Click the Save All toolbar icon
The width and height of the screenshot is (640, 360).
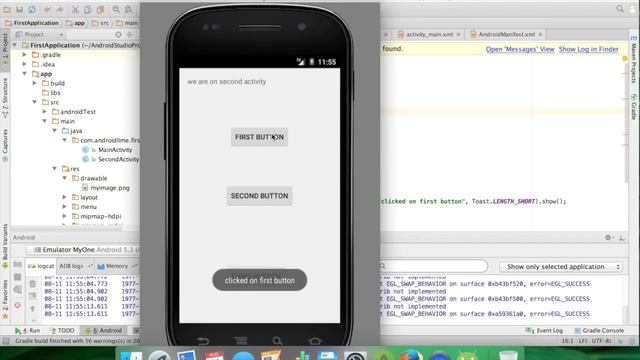tap(19, 9)
